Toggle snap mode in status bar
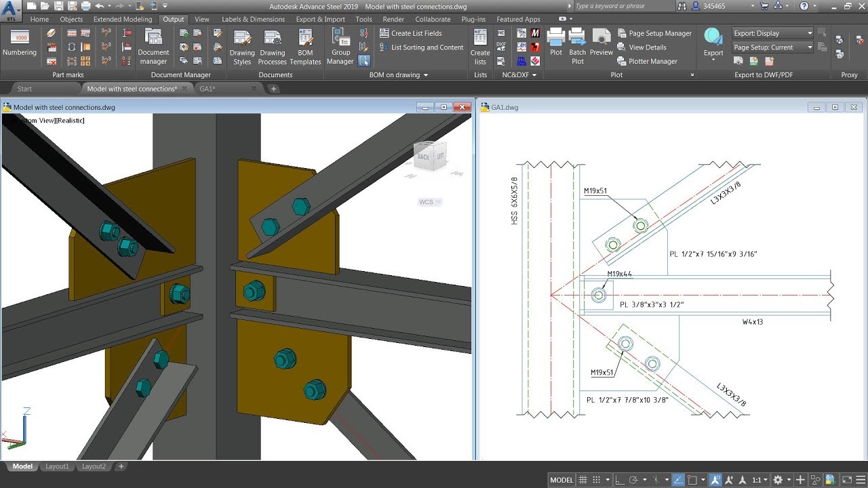868x488 pixels. pyautogui.click(x=597, y=479)
